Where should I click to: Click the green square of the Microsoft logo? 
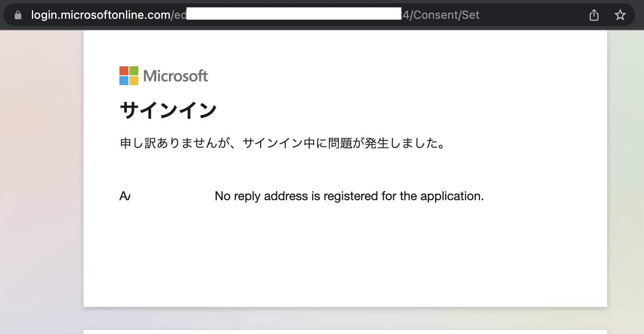[x=134, y=70]
